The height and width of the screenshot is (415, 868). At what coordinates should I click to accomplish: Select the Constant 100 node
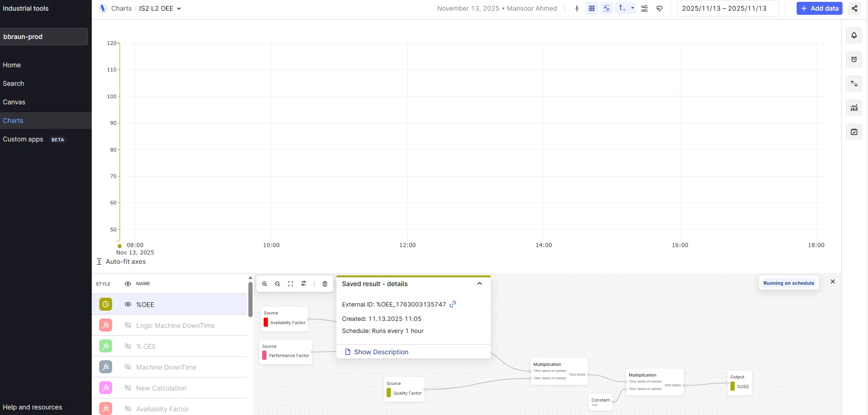coord(601,402)
